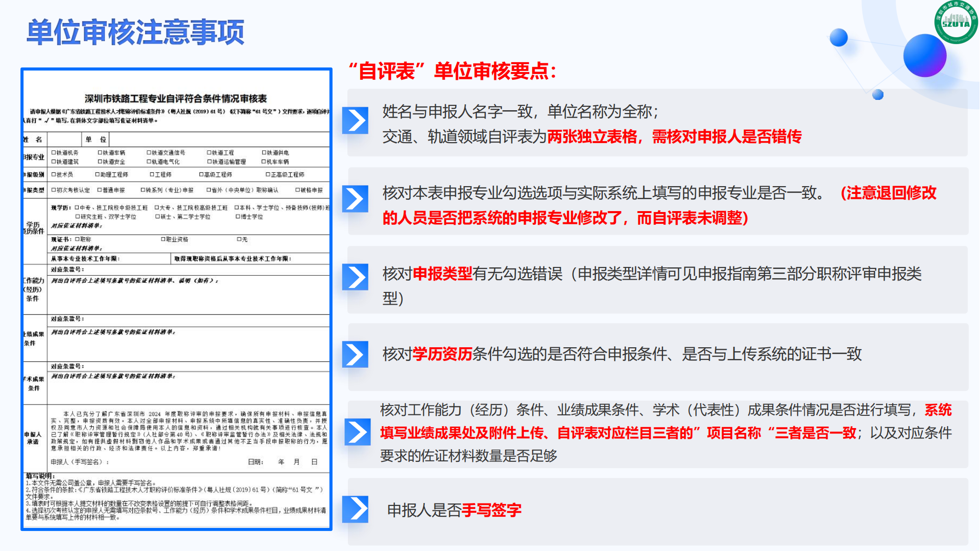The height and width of the screenshot is (551, 980).
Task: Check the 博士学位 education checkbox
Action: [x=238, y=216]
